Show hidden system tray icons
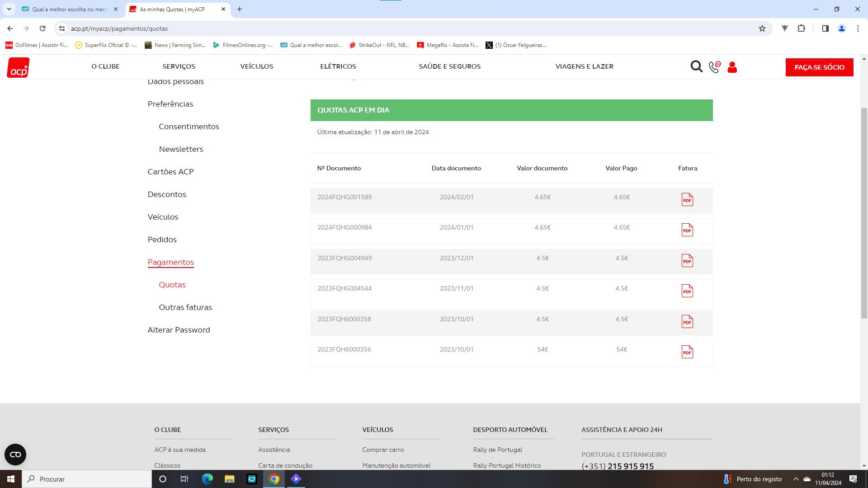 (796, 479)
